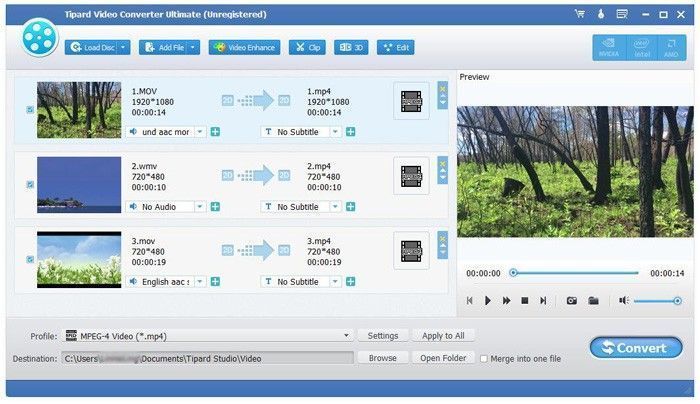Click the Edit wand tool

click(x=396, y=47)
